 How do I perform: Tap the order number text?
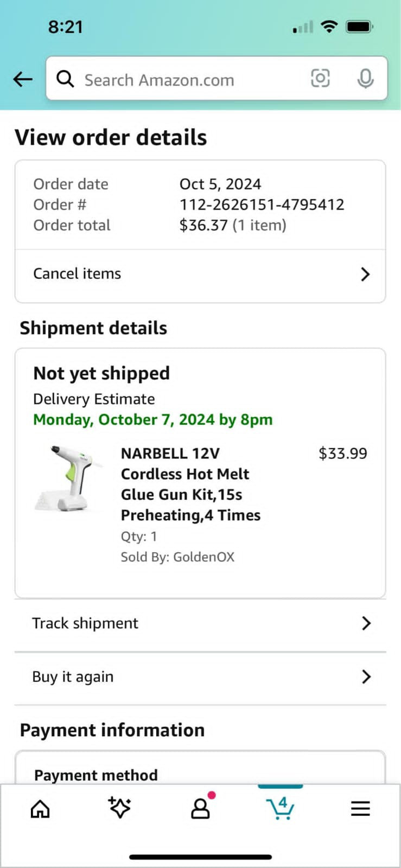[x=262, y=205]
